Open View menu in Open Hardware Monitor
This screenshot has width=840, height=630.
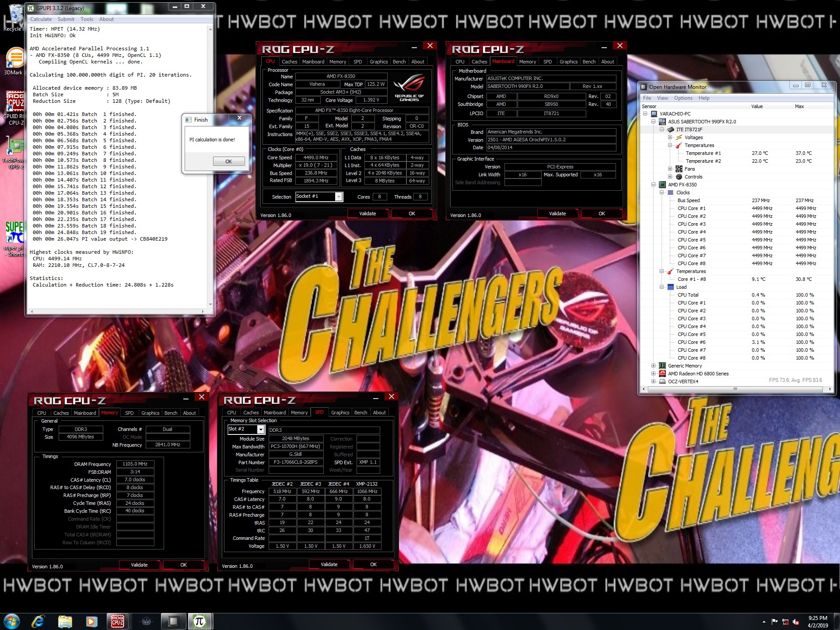point(662,98)
